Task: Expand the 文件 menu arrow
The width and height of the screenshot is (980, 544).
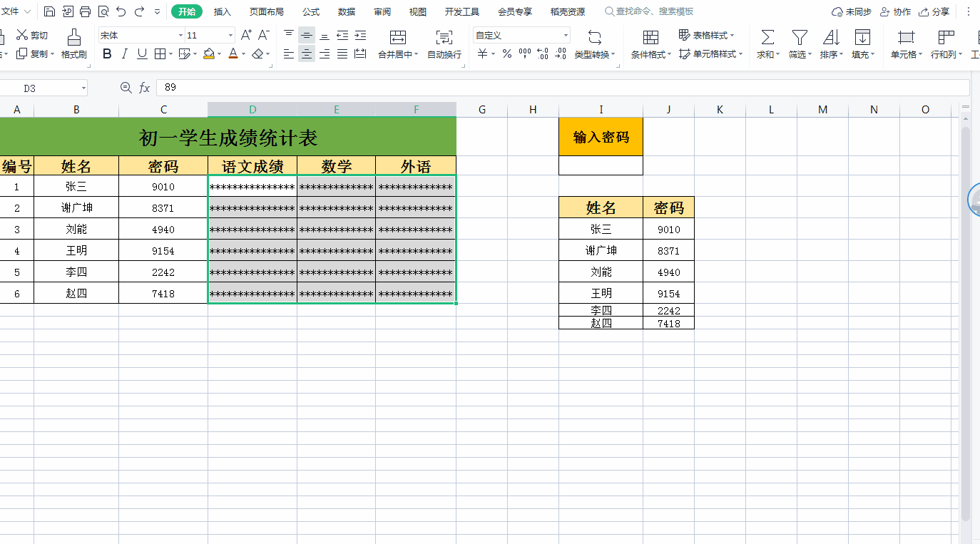Action: [27, 11]
